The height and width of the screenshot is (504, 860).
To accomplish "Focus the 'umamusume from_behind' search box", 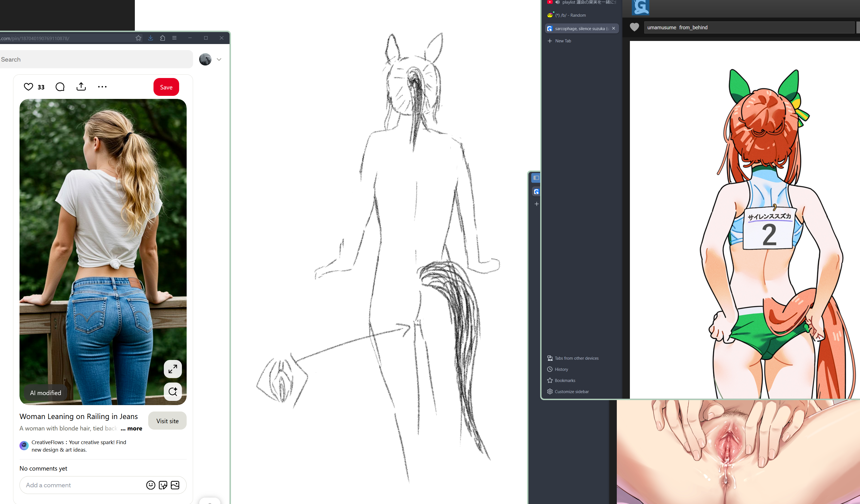I will tap(749, 27).
